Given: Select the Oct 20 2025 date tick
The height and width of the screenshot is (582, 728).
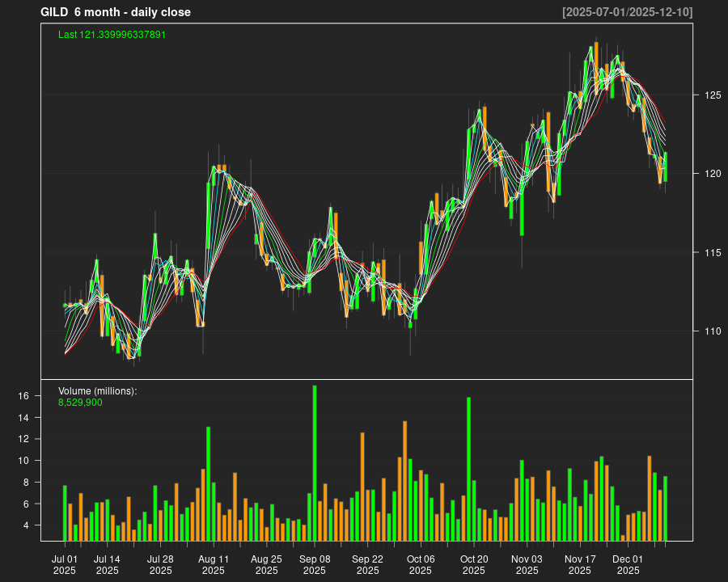Looking at the screenshot, I should point(474,564).
